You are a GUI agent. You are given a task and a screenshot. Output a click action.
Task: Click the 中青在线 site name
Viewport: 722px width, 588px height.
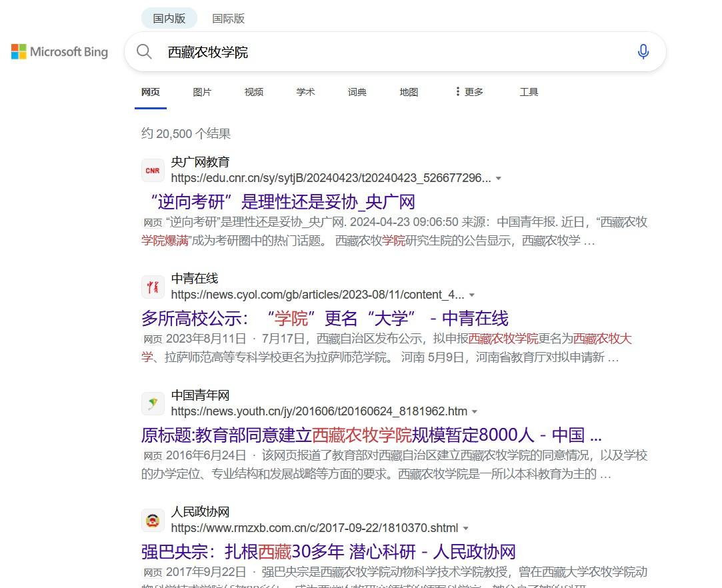point(194,279)
